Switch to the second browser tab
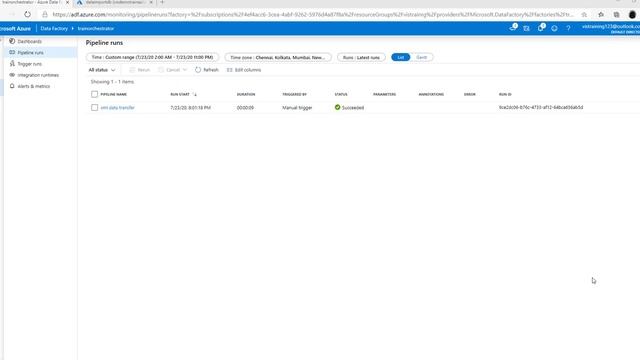 (x=114, y=2)
